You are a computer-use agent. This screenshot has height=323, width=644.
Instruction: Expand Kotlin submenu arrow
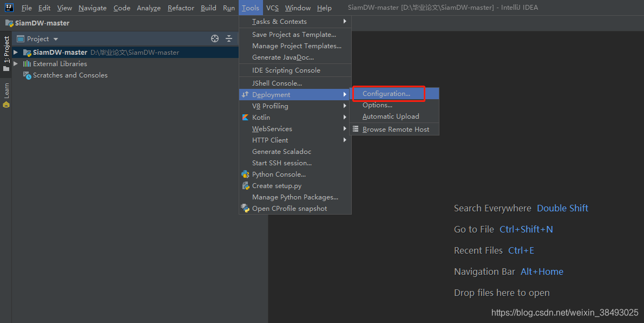tap(345, 117)
